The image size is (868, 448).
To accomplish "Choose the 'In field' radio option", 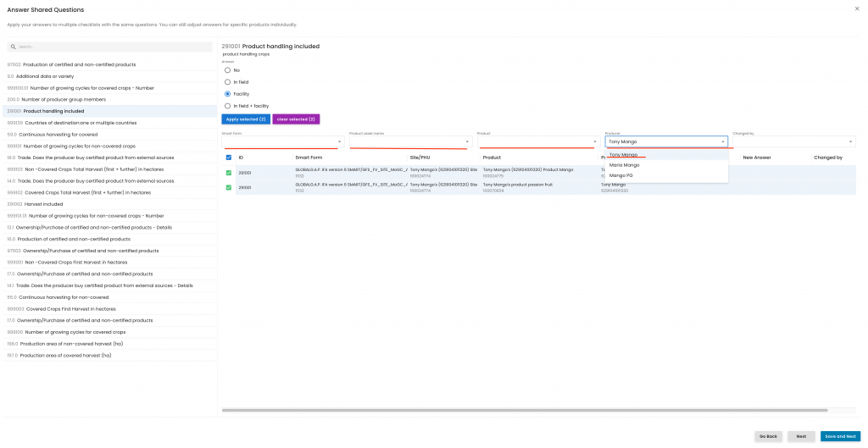I will (x=227, y=82).
